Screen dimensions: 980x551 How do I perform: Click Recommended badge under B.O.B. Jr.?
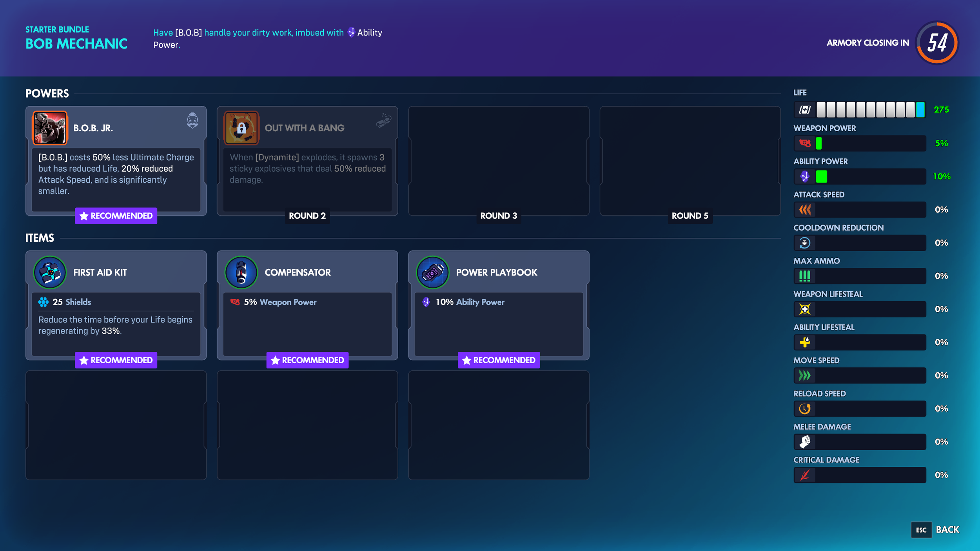pyautogui.click(x=116, y=216)
